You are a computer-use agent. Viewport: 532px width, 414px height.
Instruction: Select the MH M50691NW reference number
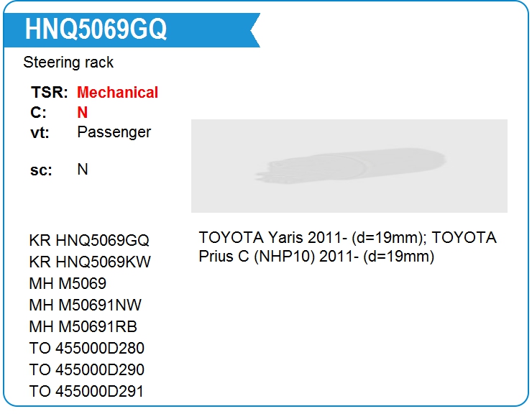tap(85, 305)
